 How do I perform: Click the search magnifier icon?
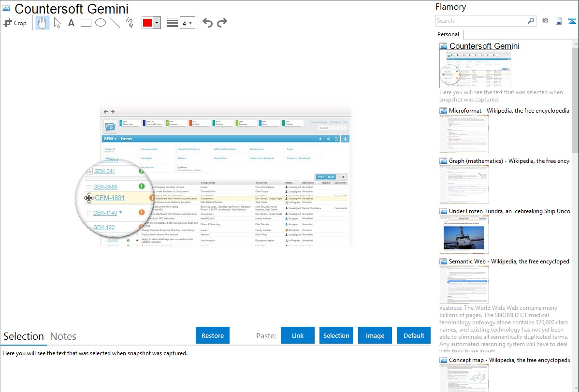point(531,21)
